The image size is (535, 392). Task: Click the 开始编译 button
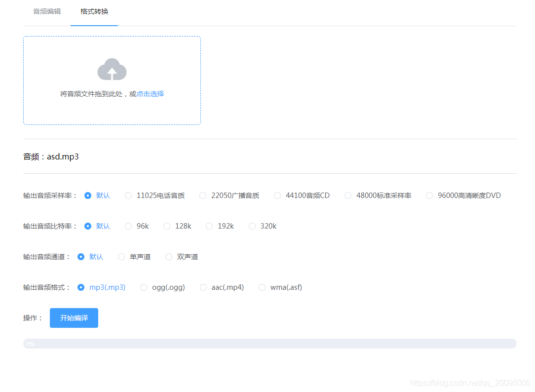(74, 318)
